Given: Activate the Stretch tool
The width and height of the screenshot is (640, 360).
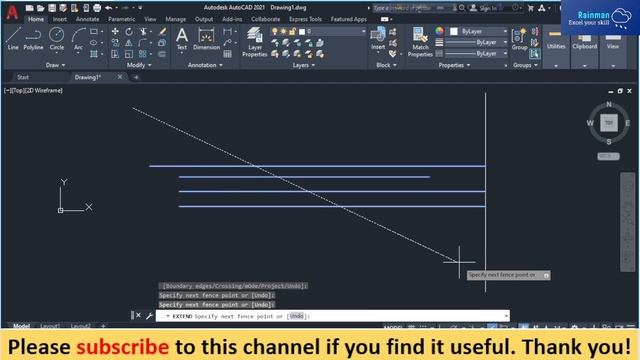Looking at the screenshot, I should pyautogui.click(x=115, y=54).
